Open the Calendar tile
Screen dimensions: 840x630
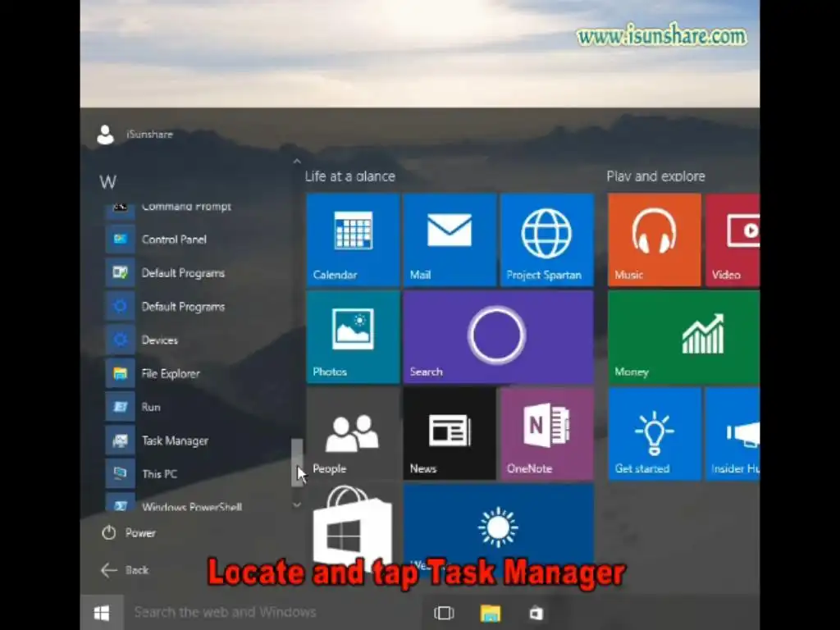[353, 240]
